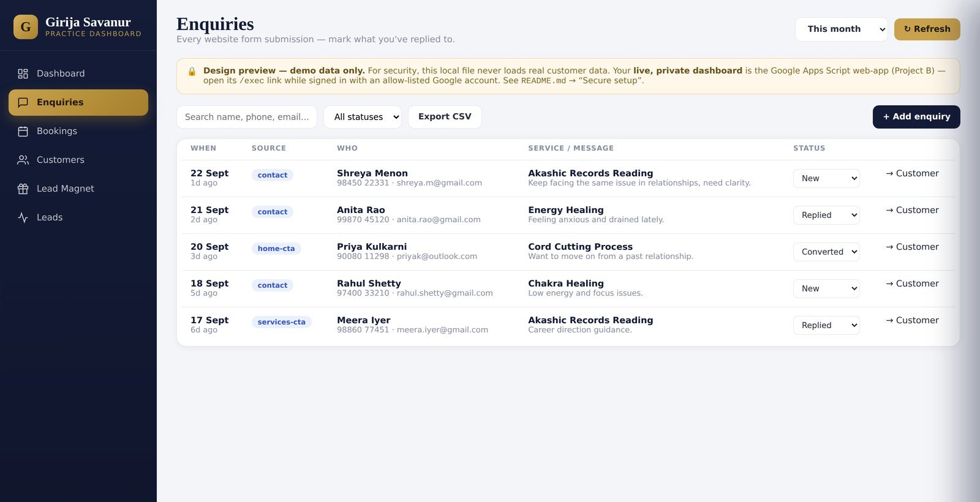Refresh the enquiries list
Viewport: 980px width, 502px height.
pyautogui.click(x=927, y=29)
